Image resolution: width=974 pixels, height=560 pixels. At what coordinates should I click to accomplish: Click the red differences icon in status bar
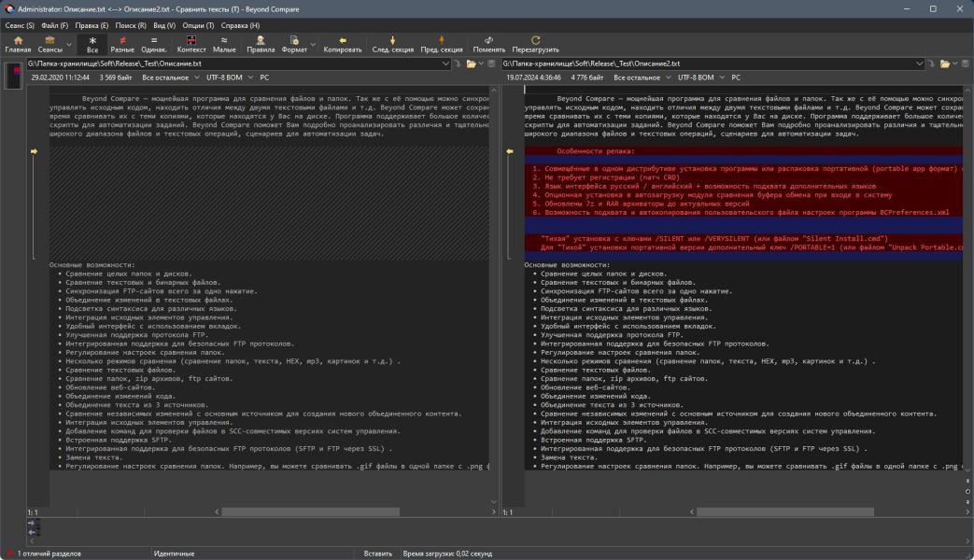tap(9, 553)
